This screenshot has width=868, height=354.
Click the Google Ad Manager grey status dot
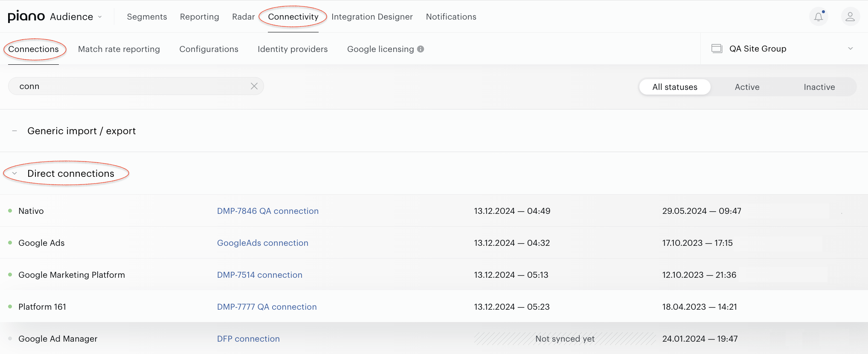click(10, 338)
